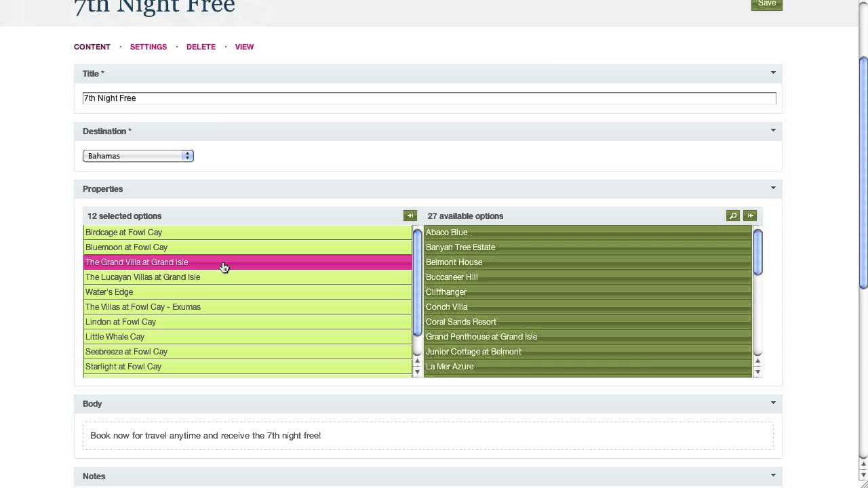Add Banyan Tree Estate
The image size is (868, 488).
pyautogui.click(x=588, y=247)
